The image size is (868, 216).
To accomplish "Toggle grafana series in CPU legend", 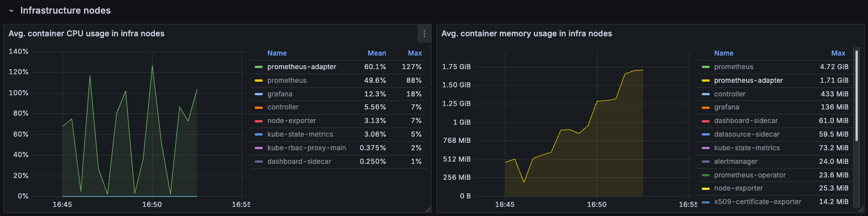I will 280,94.
